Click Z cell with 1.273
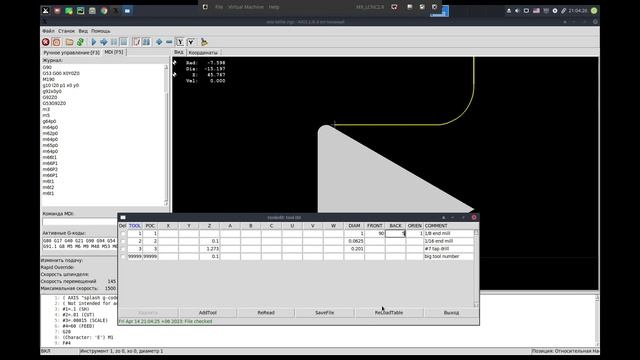This screenshot has width=640, height=360. (209, 249)
